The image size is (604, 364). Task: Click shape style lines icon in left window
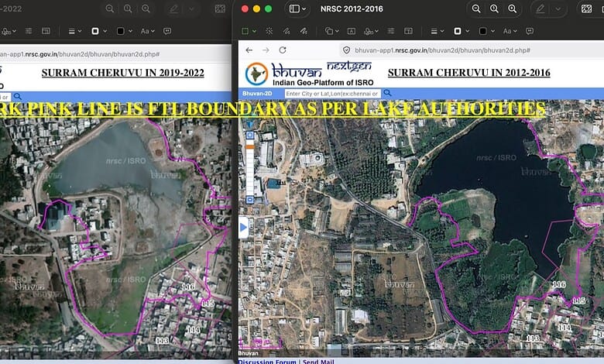pyautogui.click(x=71, y=31)
